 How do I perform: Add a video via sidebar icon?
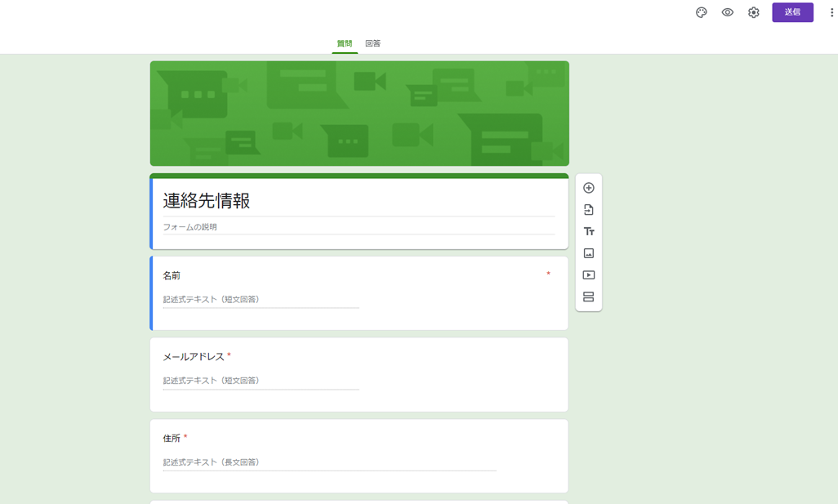(588, 275)
